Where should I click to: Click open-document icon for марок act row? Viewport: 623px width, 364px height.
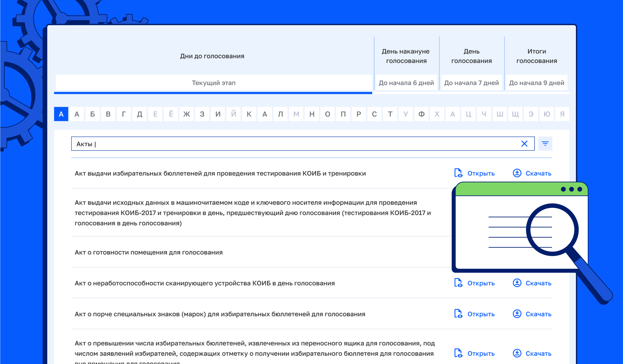tap(458, 314)
